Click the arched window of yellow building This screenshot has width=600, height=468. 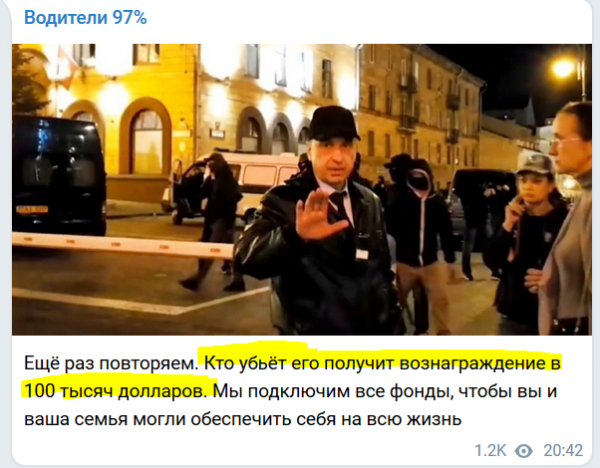click(147, 140)
